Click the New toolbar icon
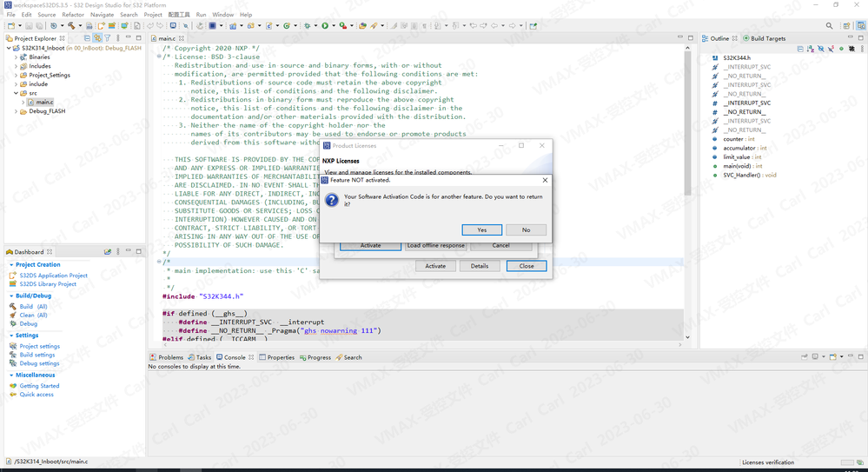868x472 pixels. (11, 25)
